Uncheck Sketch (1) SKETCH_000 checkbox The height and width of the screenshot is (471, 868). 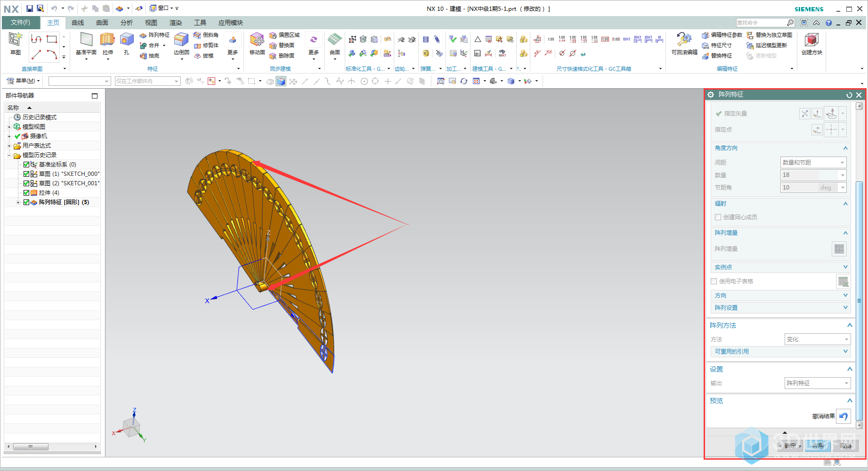coord(26,174)
